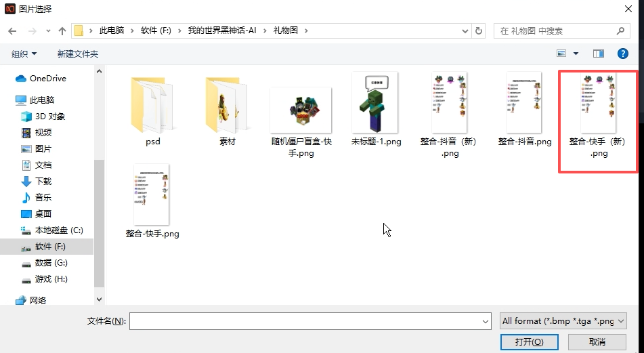
Task: Toggle the preview pane icon
Action: pos(598,54)
